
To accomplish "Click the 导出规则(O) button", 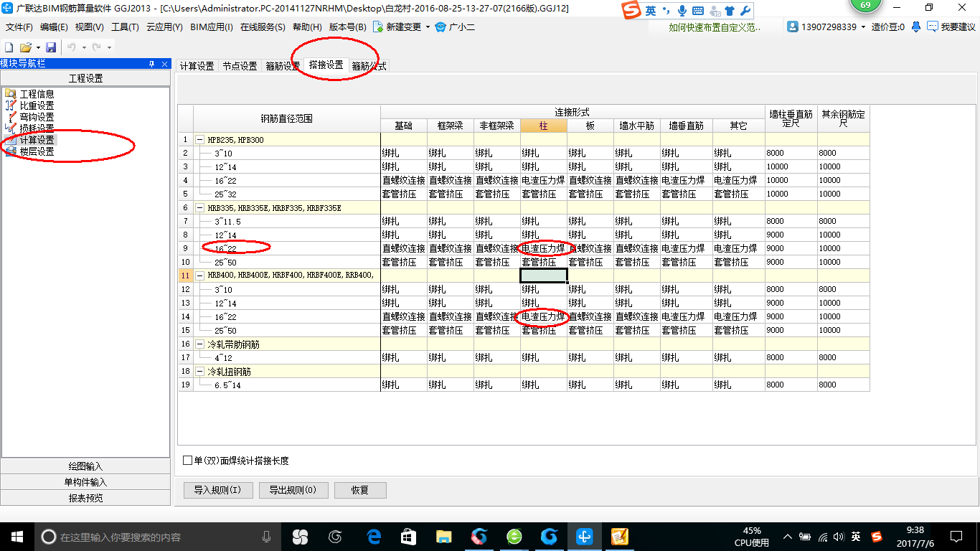I will tap(293, 490).
